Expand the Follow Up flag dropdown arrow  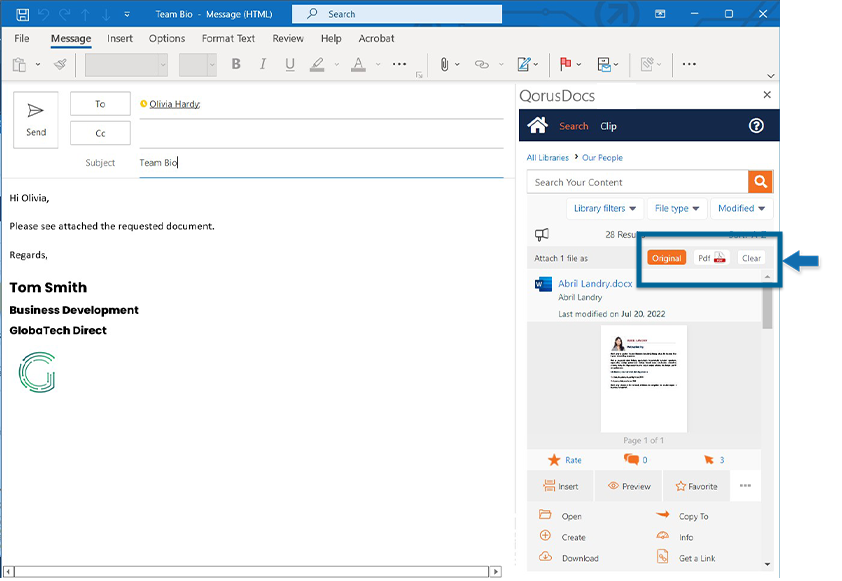pyautogui.click(x=578, y=64)
